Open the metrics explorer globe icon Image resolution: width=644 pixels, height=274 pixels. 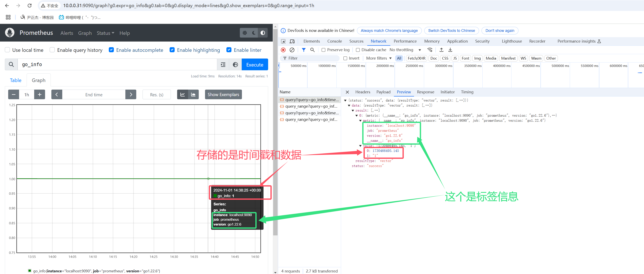pyautogui.click(x=235, y=65)
